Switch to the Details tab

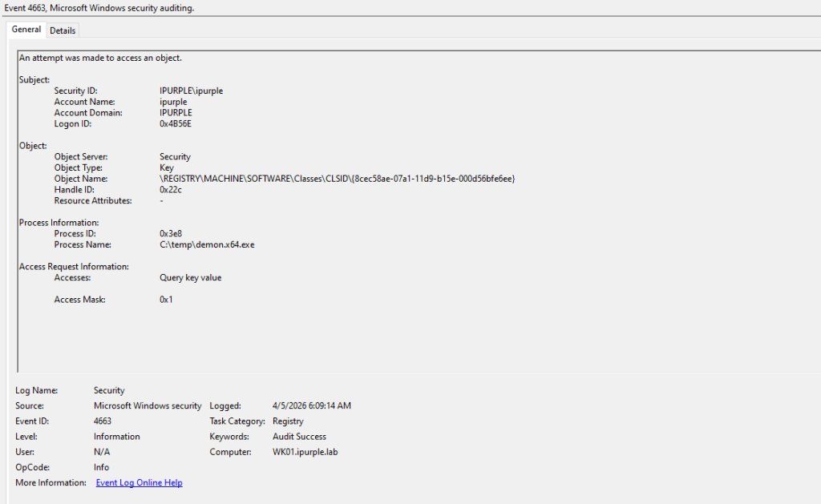(63, 30)
